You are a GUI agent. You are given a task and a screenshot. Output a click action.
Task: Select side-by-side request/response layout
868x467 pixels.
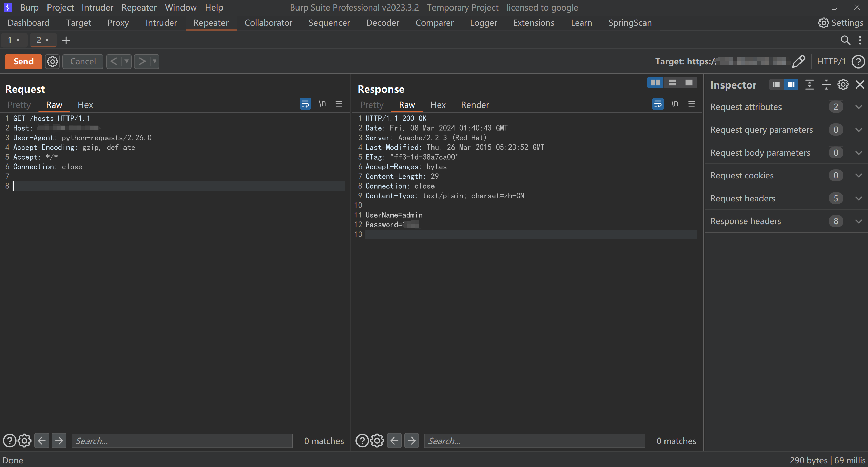tap(655, 82)
